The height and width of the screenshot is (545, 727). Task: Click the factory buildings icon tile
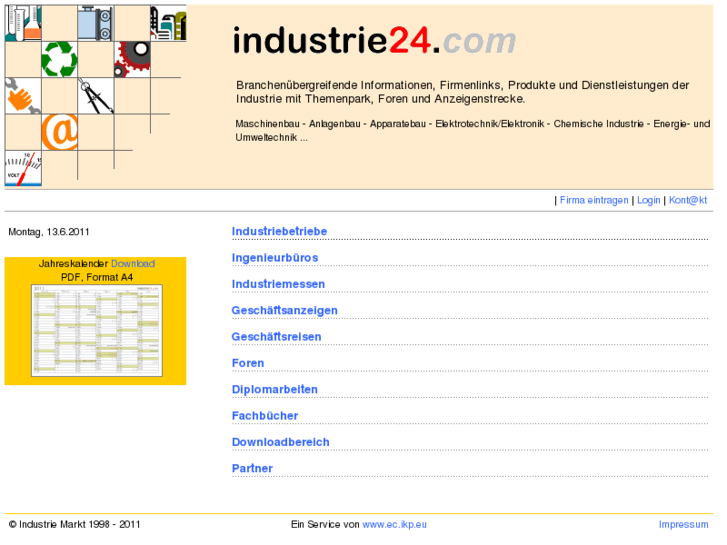click(168, 23)
